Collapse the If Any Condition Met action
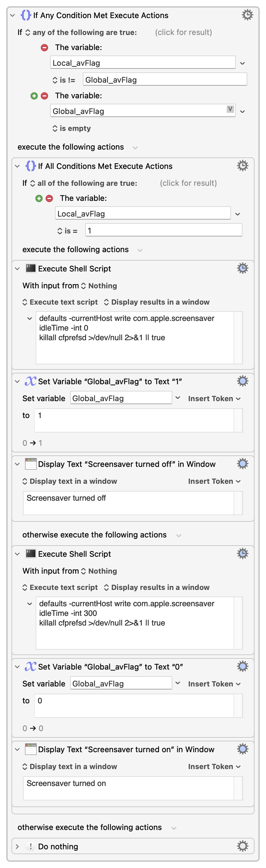This screenshot has width=266, height=868. 12,15
